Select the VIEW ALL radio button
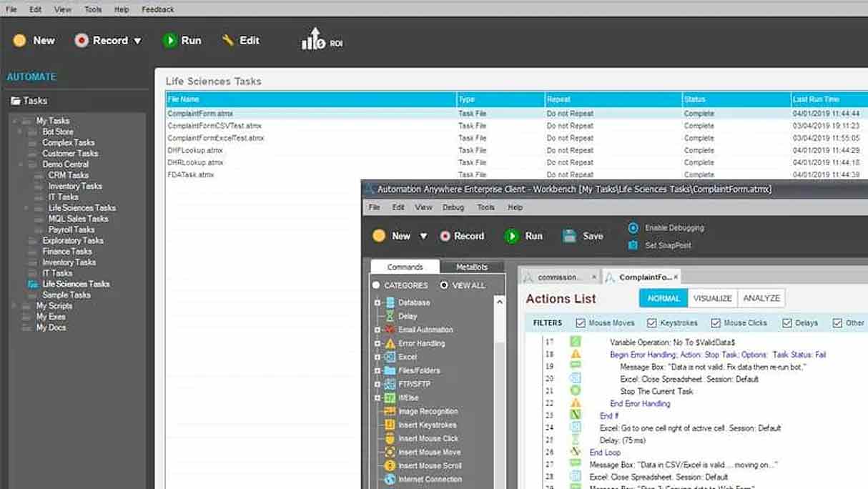 (444, 285)
